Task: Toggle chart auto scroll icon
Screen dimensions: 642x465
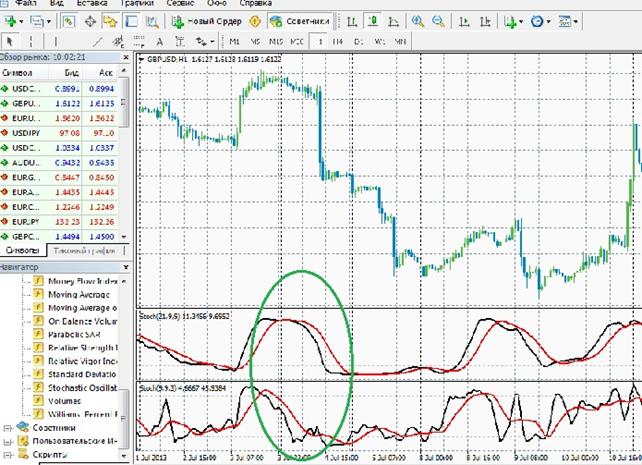Action: tap(464, 21)
